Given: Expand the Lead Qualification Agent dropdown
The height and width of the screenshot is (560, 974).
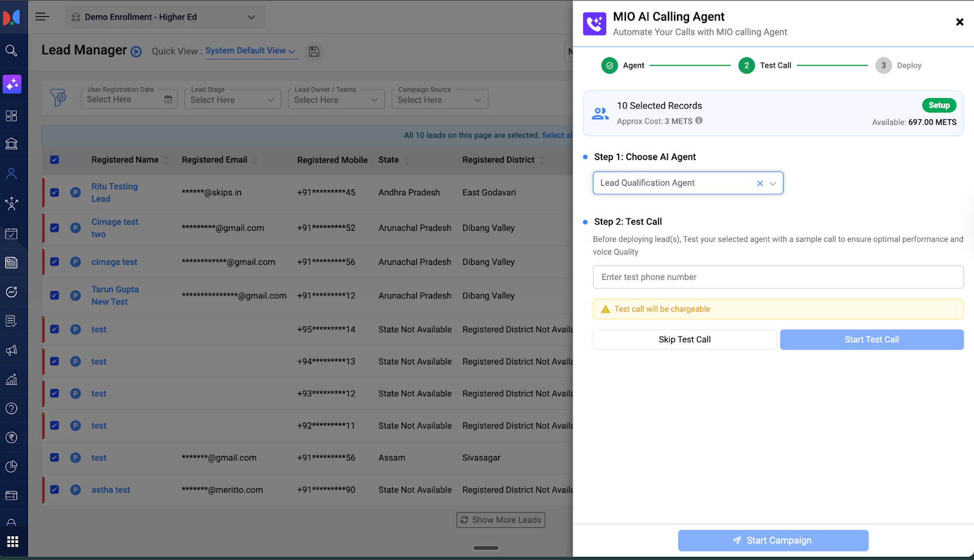Looking at the screenshot, I should tap(773, 183).
